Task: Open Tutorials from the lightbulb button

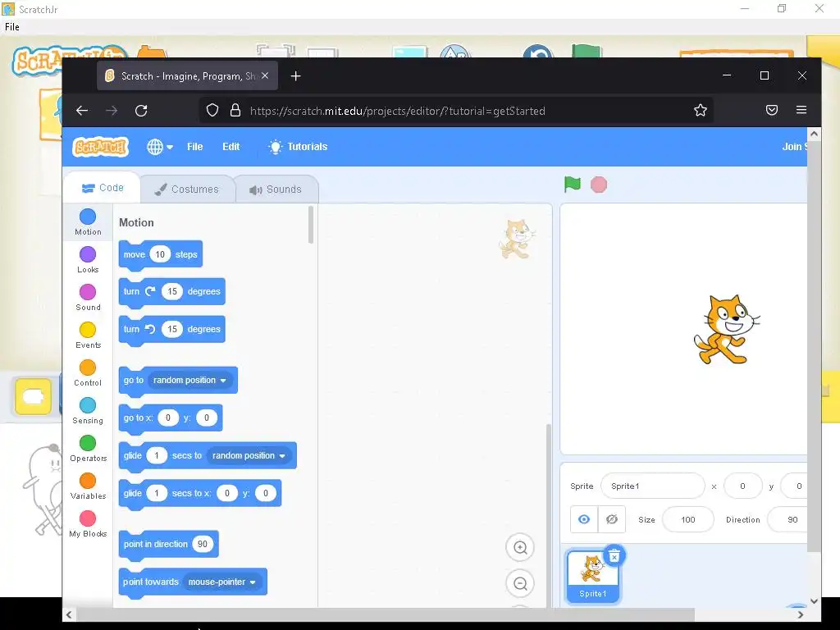Action: 298,147
